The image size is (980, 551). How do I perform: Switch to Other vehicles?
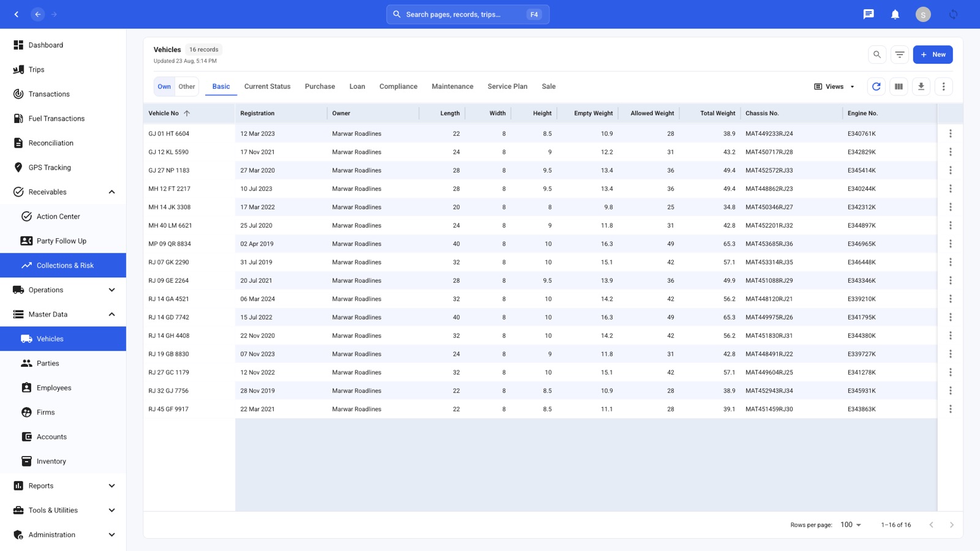point(187,86)
